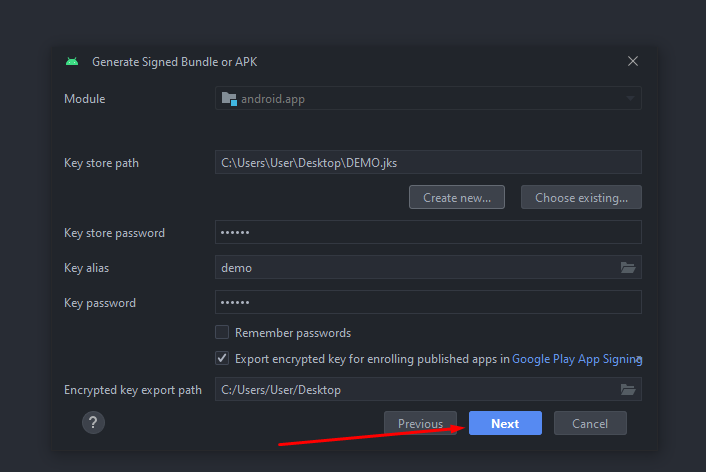Close the Generate Signed Bundle dialog
Screen dimensions: 706x472
tap(632, 61)
